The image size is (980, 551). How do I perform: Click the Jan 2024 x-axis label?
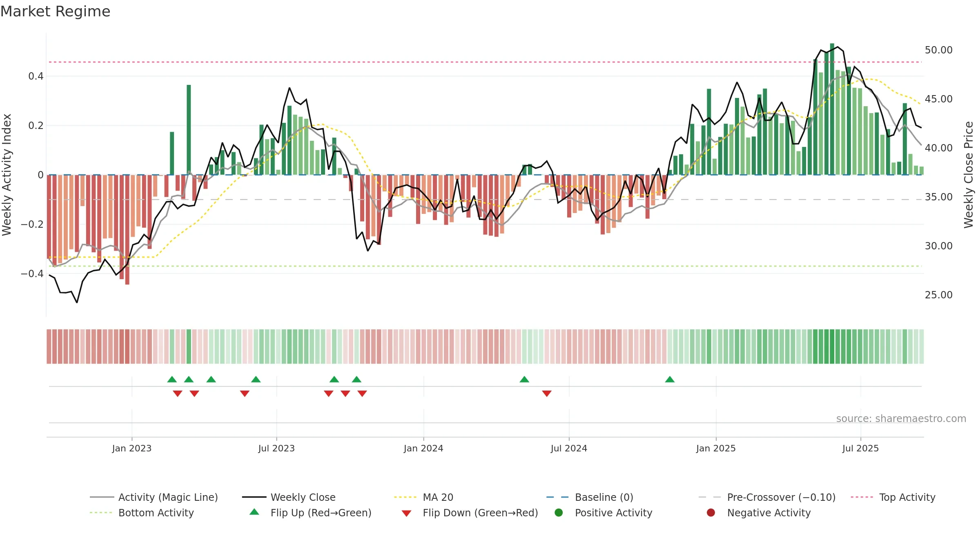click(x=423, y=448)
